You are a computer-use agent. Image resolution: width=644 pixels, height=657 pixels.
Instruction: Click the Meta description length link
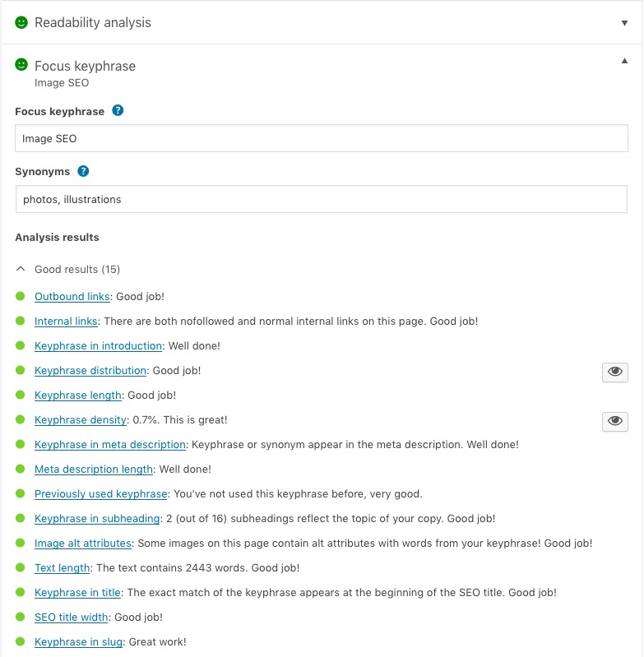pyautogui.click(x=94, y=470)
